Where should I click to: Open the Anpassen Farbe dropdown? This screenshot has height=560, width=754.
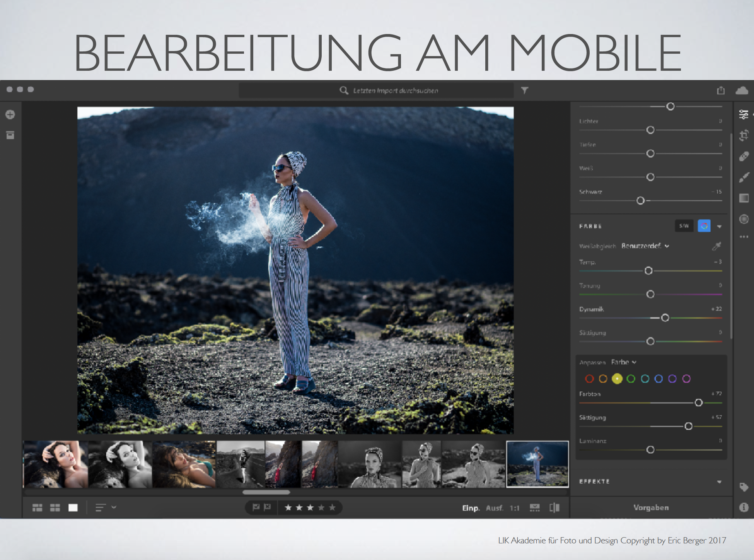click(623, 362)
